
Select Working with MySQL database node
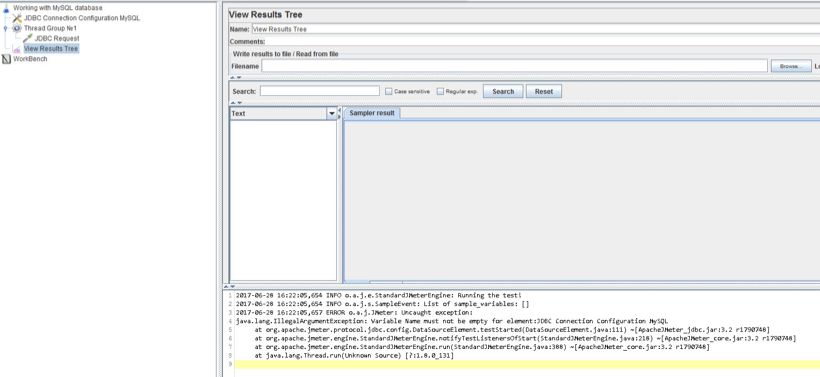[58, 8]
